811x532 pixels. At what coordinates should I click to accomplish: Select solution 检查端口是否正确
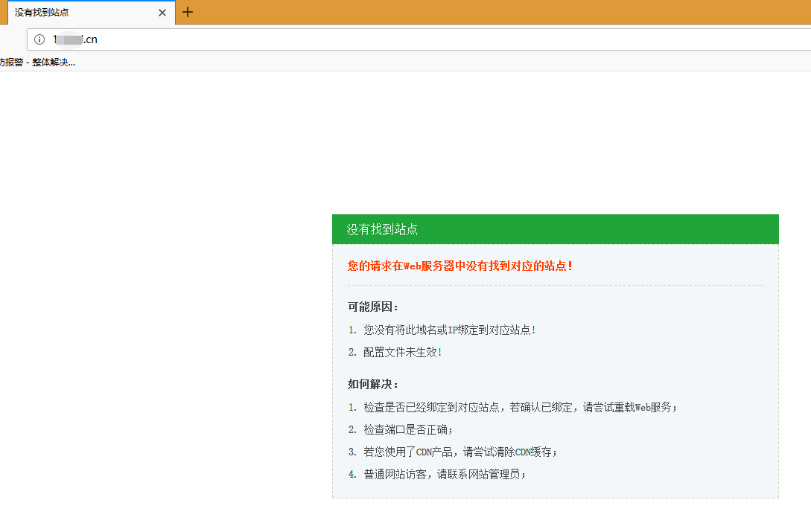pyautogui.click(x=408, y=429)
